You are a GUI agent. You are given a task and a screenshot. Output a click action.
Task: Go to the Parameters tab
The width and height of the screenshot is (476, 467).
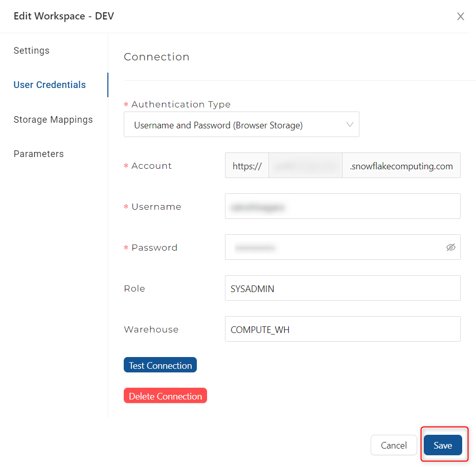click(39, 154)
